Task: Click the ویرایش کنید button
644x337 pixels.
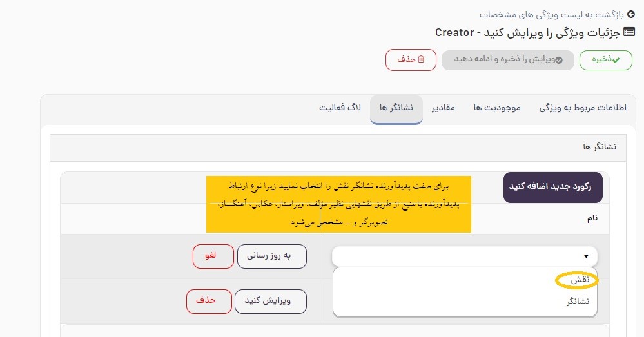Action: click(x=271, y=301)
